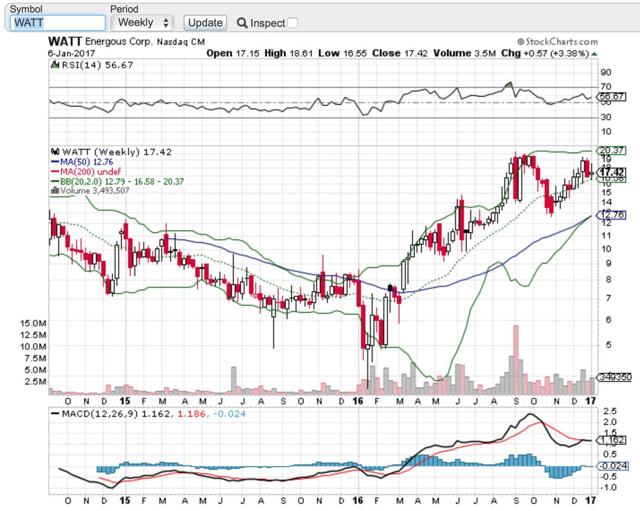
Task: Click the Low 16.55 header value
Action: [342, 53]
